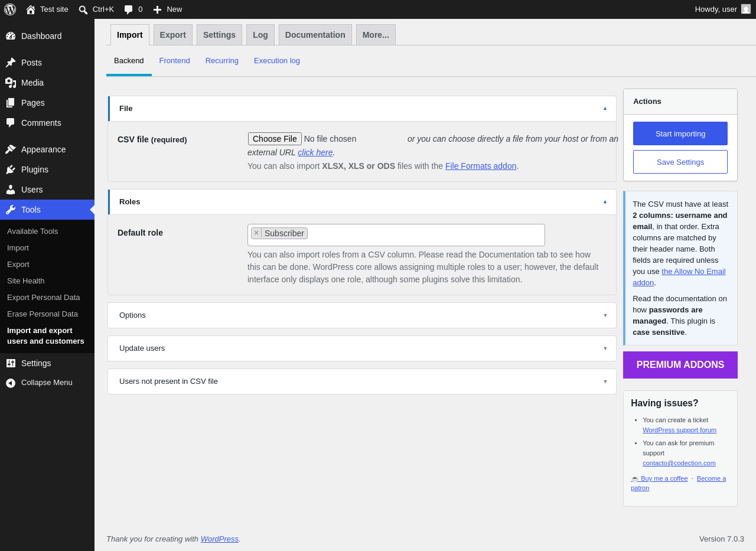Image resolution: width=756 pixels, height=551 pixels.
Task: Click the Actions panel heading
Action: (x=647, y=102)
